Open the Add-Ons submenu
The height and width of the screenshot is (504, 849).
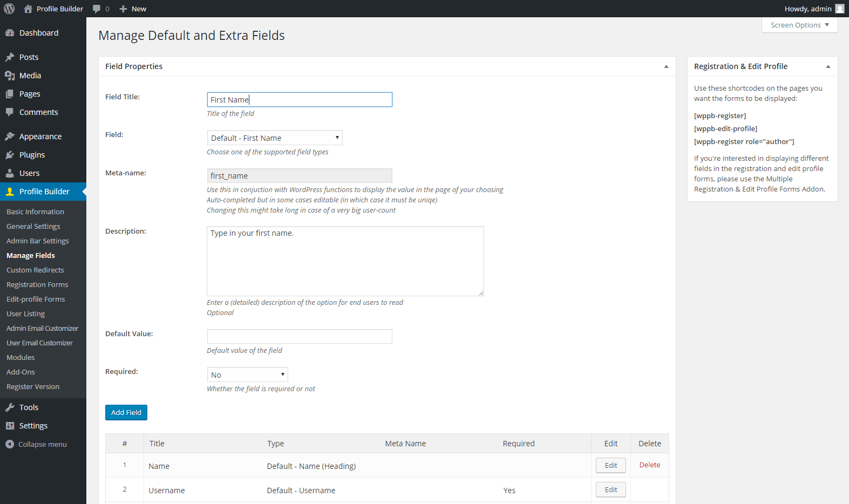pyautogui.click(x=21, y=372)
